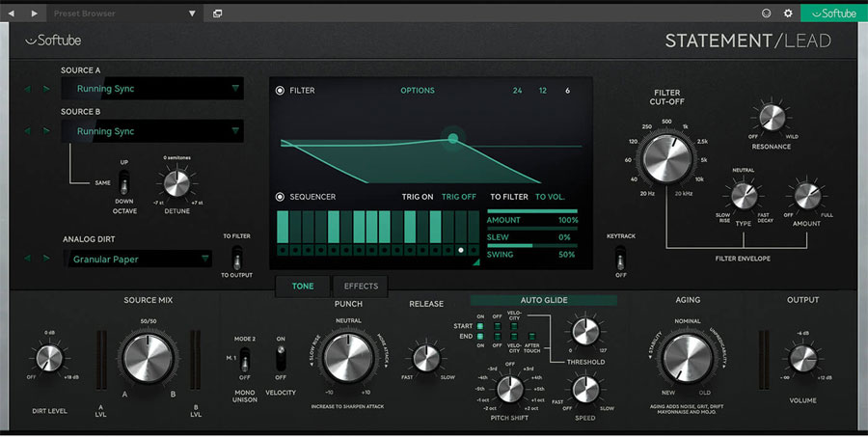Set Auto Glide Start to OFF
This screenshot has width=868, height=438.
(x=497, y=326)
